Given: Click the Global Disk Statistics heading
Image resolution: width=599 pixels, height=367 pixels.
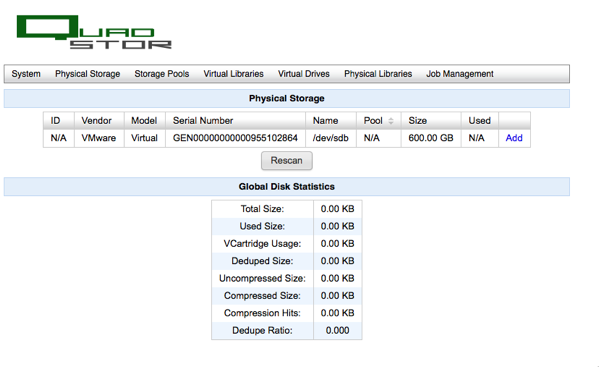Looking at the screenshot, I should [x=287, y=187].
